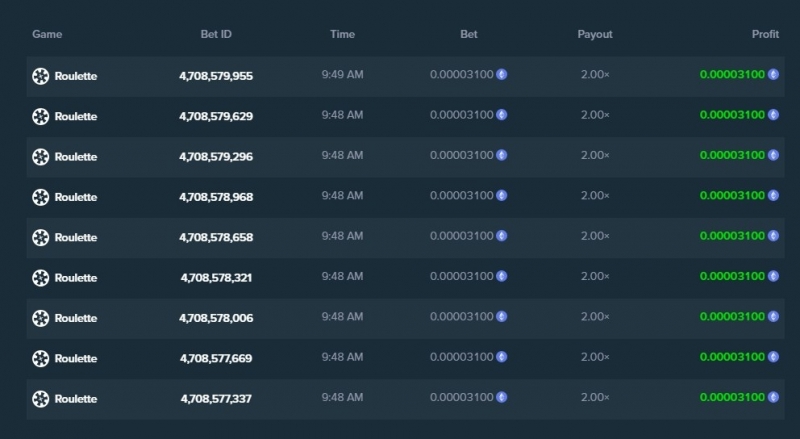Click green profit 0.00003100 in row 4,708,579,629
800x439 pixels.
click(x=732, y=115)
